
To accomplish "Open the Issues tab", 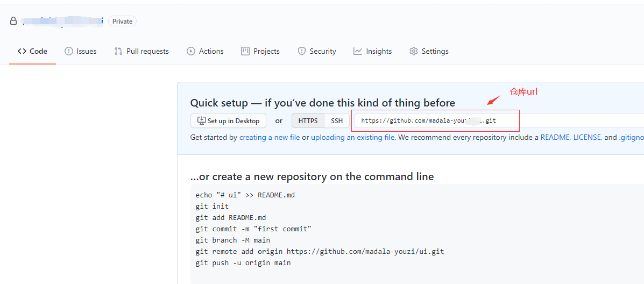I will (81, 51).
